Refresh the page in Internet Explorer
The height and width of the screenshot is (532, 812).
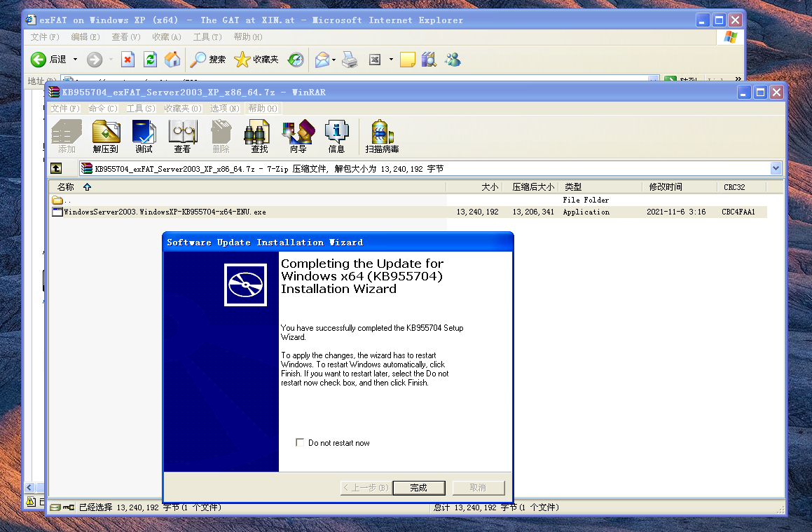point(150,60)
